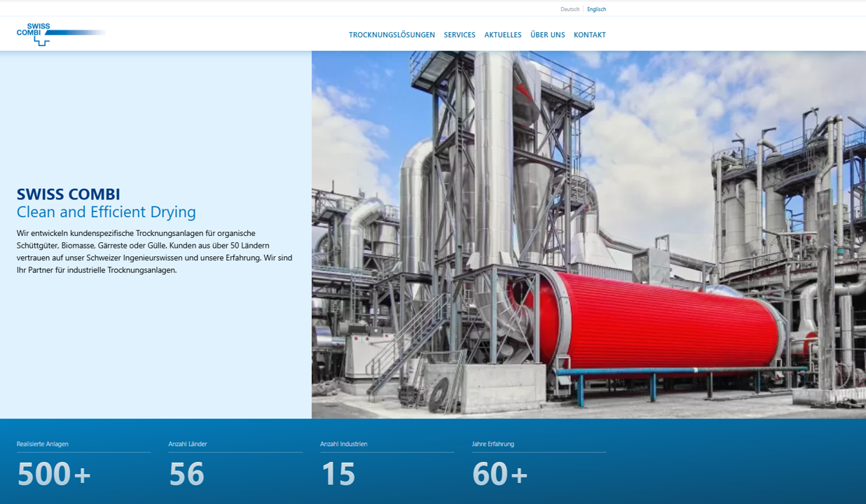Select the 56 countries figure
The height and width of the screenshot is (504, 866).
(186, 474)
